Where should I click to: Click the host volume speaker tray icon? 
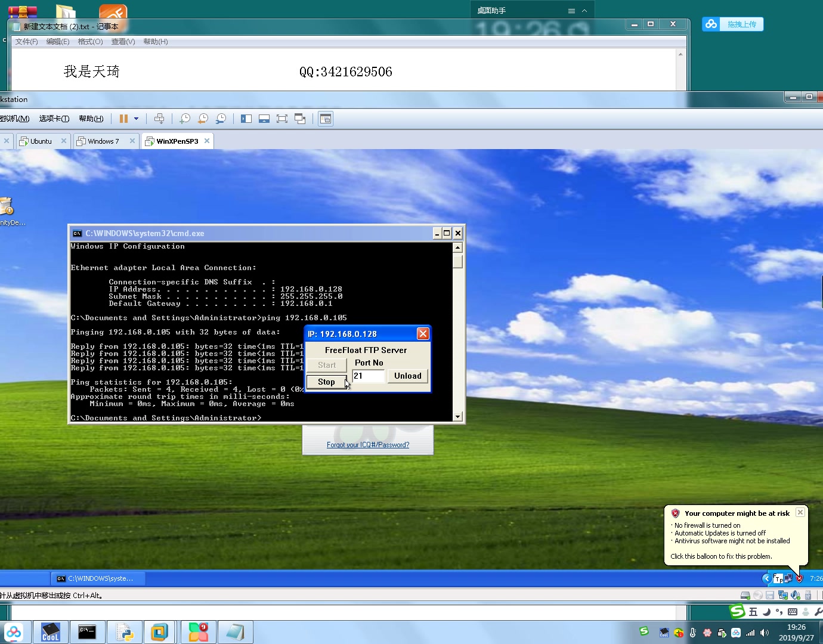pyautogui.click(x=765, y=633)
